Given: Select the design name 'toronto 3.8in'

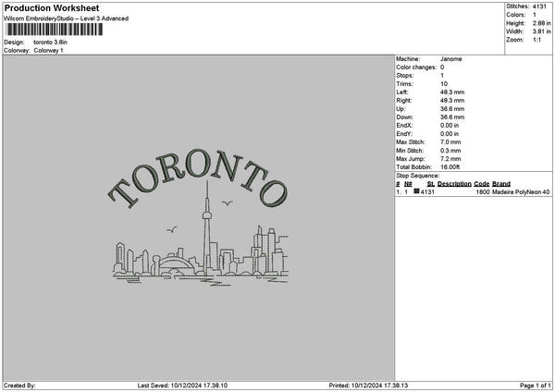Looking at the screenshot, I should pyautogui.click(x=50, y=43).
